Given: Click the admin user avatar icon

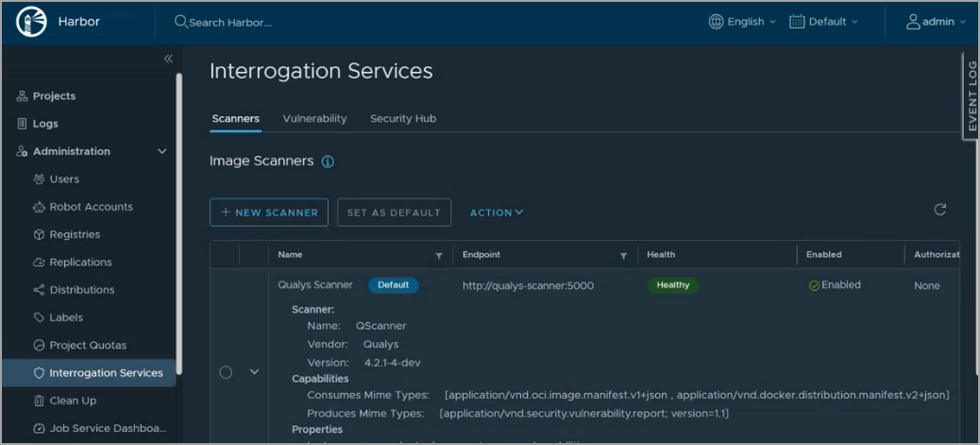Looking at the screenshot, I should click(x=913, y=22).
